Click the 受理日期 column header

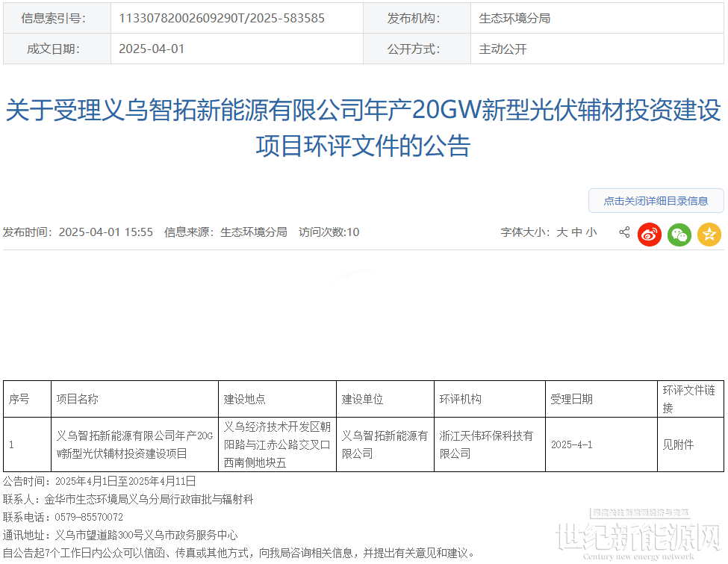click(x=572, y=400)
